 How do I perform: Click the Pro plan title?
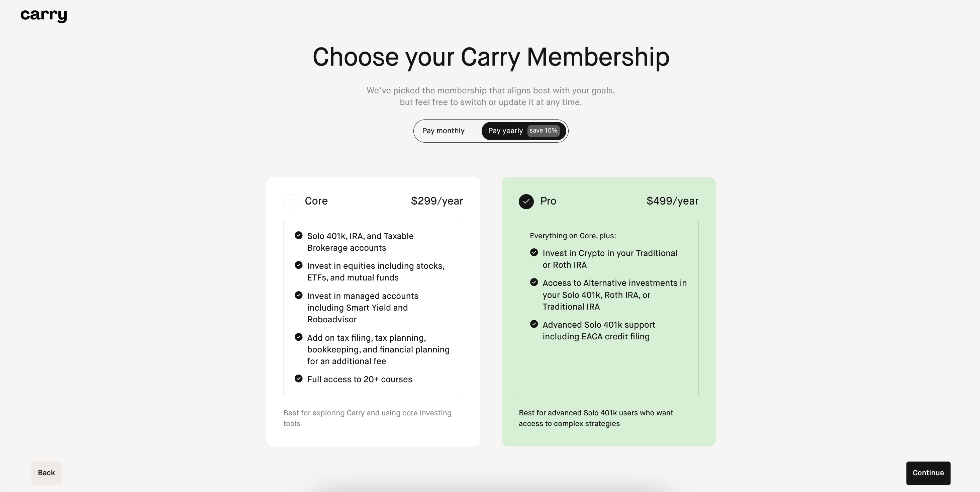click(548, 201)
